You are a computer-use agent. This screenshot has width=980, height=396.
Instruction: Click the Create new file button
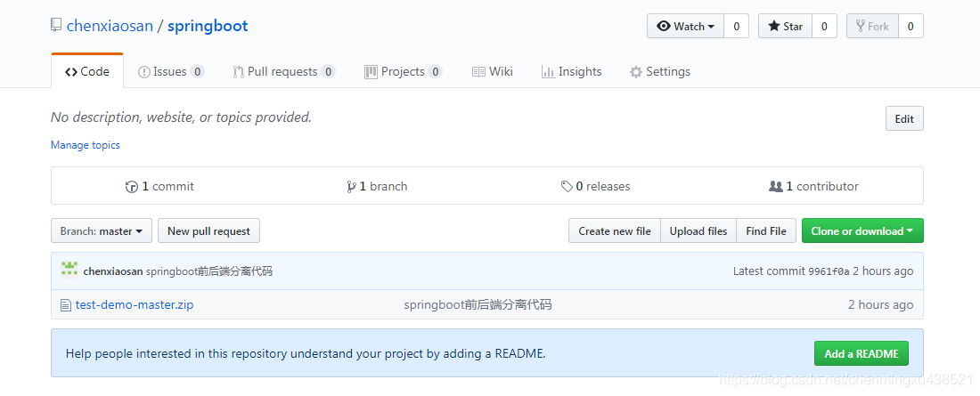[615, 231]
